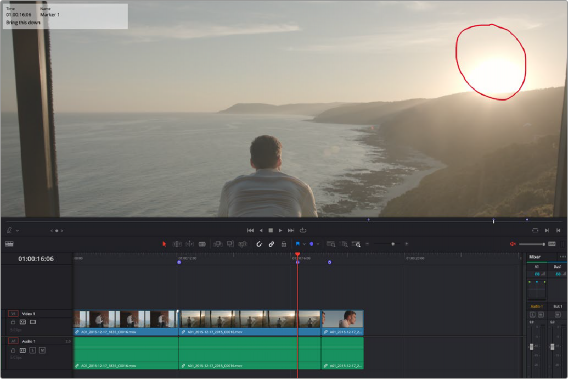The image size is (568, 379).
Task: Open the flag color dropdown arrow
Action: click(x=304, y=244)
